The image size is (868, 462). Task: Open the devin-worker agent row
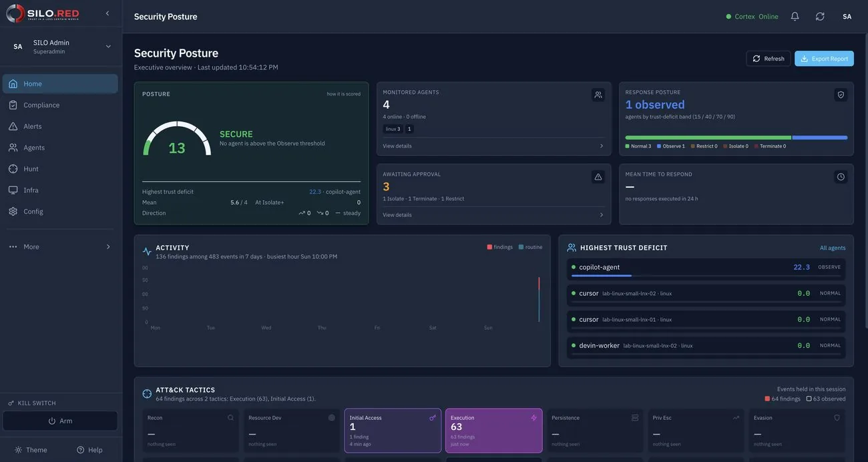pyautogui.click(x=706, y=346)
